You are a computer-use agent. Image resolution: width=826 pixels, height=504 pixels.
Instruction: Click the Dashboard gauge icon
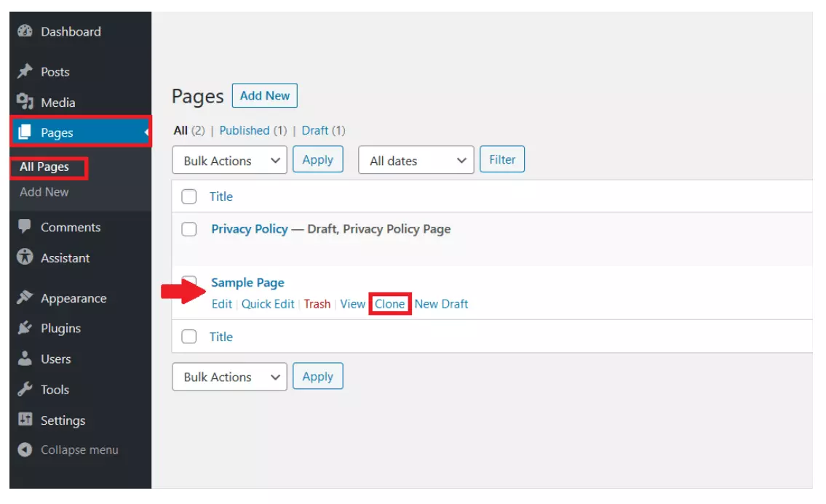click(25, 31)
